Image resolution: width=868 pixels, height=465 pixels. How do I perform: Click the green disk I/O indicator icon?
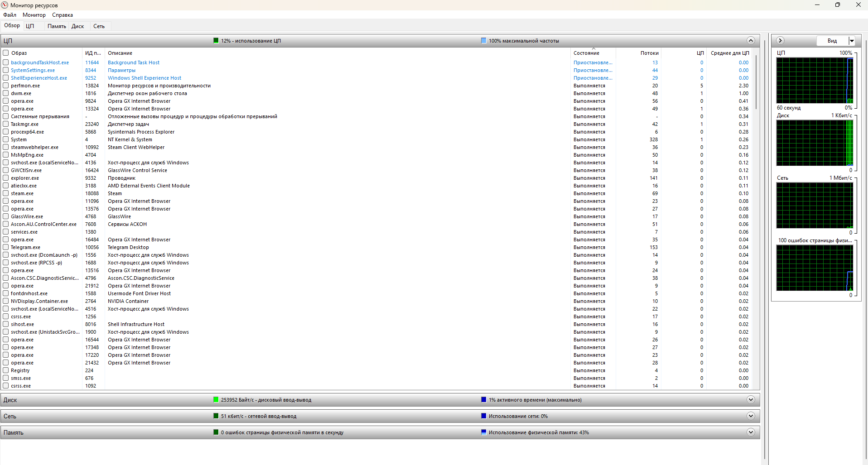(216, 400)
